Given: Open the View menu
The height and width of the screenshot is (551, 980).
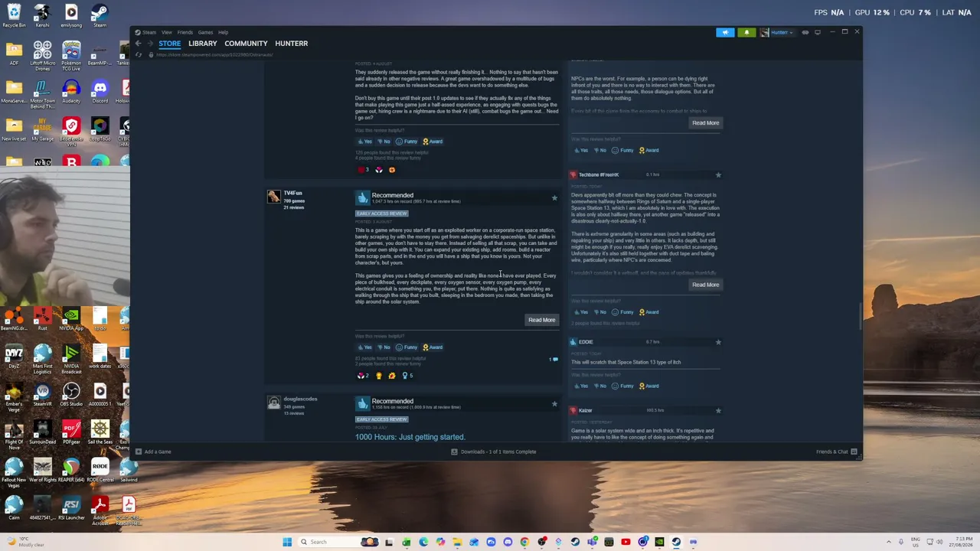Looking at the screenshot, I should coord(167,32).
